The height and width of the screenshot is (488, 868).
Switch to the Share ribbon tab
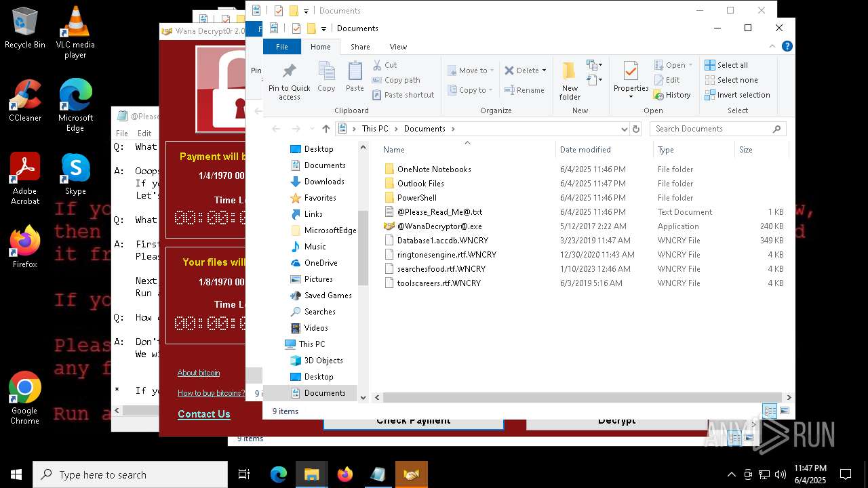(x=360, y=47)
